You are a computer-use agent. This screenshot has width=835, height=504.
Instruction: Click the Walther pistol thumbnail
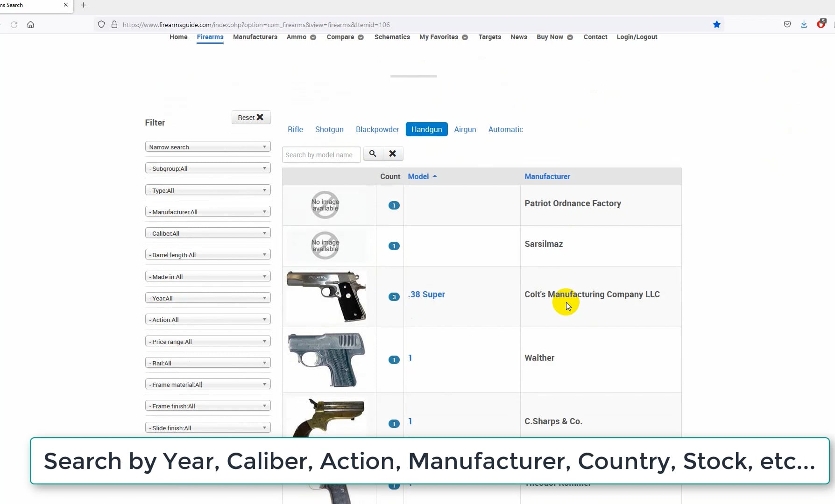pyautogui.click(x=326, y=360)
